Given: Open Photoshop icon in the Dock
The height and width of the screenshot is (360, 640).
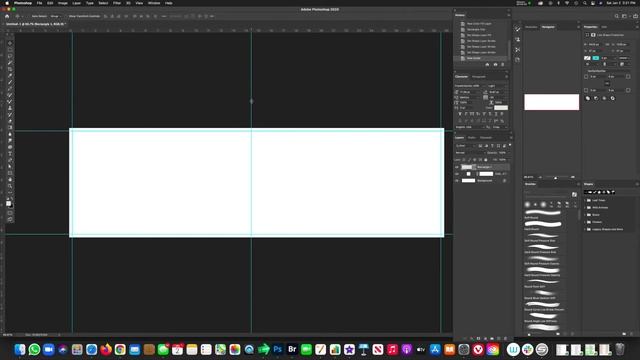Looking at the screenshot, I should pyautogui.click(x=278, y=349).
